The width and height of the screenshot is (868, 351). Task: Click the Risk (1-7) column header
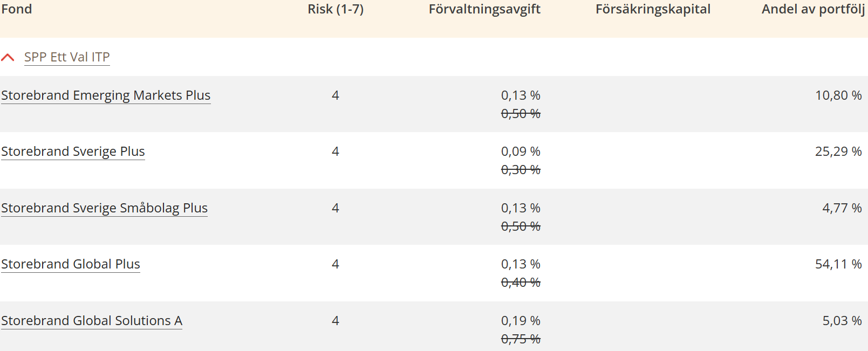(x=336, y=9)
